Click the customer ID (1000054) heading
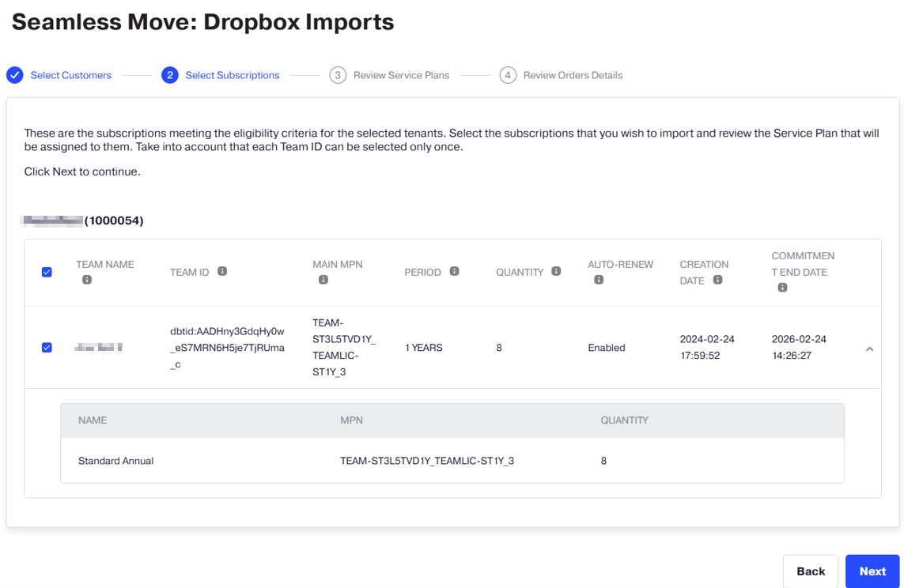 coord(114,220)
